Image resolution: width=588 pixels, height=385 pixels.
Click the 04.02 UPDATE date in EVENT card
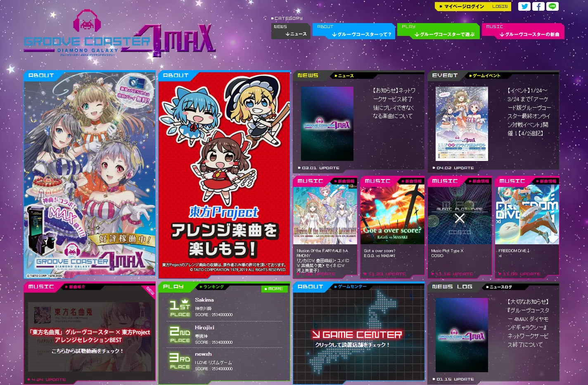(x=453, y=168)
